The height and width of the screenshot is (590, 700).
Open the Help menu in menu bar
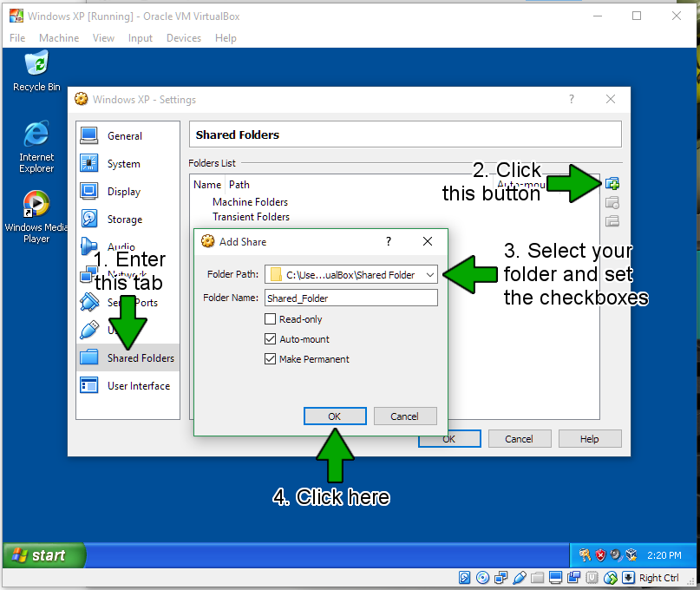(226, 38)
